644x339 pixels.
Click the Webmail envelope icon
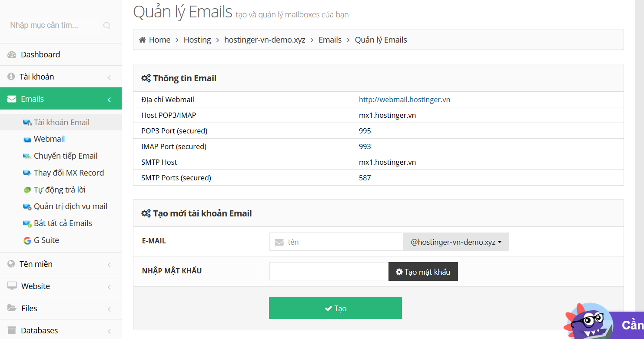coord(27,140)
